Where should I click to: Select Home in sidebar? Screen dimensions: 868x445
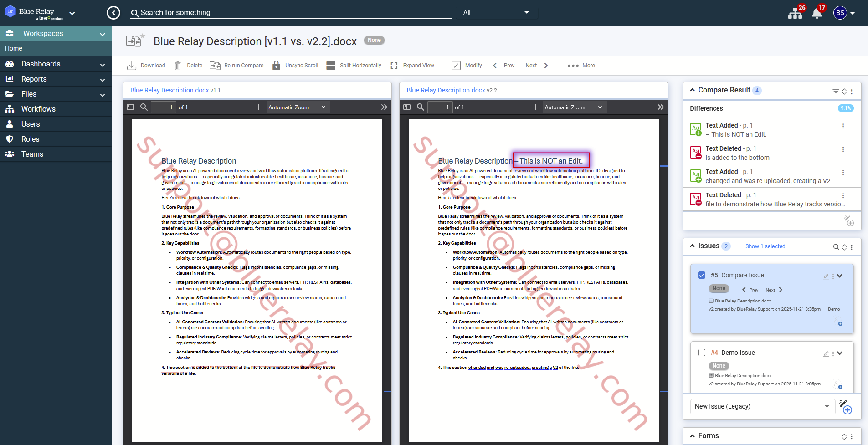[56, 48]
